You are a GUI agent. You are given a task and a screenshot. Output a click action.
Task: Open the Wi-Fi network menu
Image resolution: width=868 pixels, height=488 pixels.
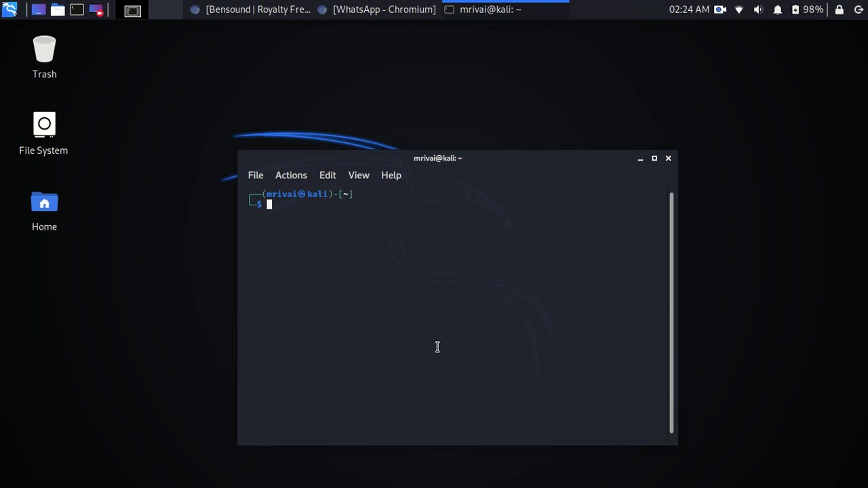pyautogui.click(x=739, y=10)
